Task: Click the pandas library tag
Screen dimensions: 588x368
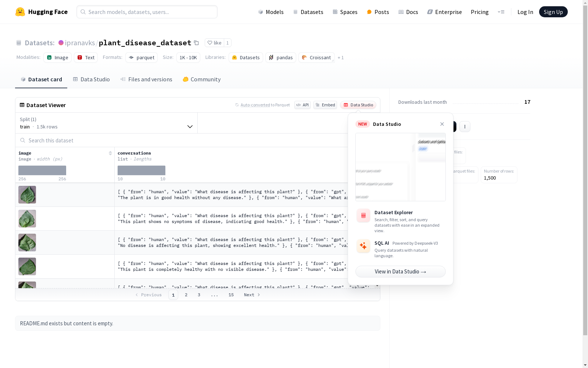Action: [x=281, y=57]
